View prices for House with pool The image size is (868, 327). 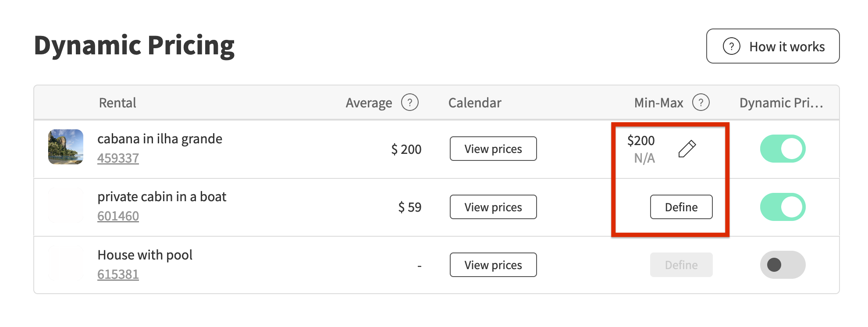coord(493,265)
